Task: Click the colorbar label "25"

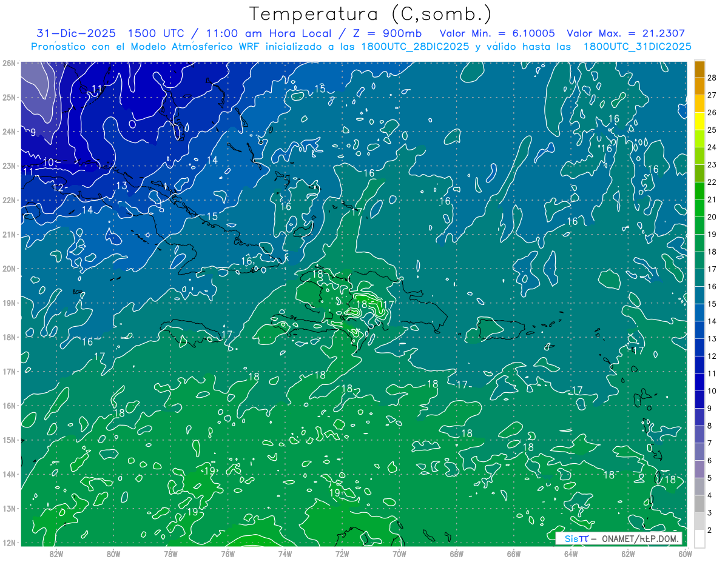Action: (712, 130)
